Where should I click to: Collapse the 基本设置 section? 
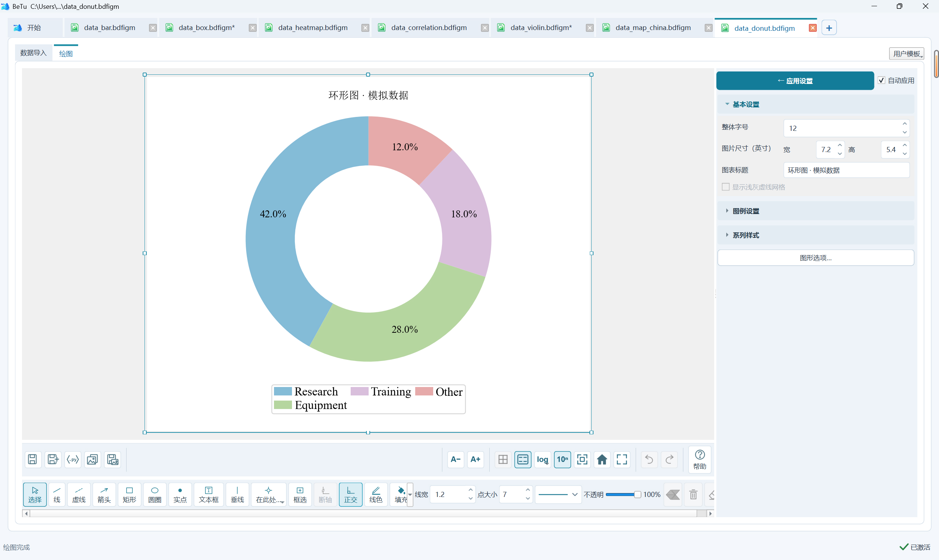pos(815,104)
